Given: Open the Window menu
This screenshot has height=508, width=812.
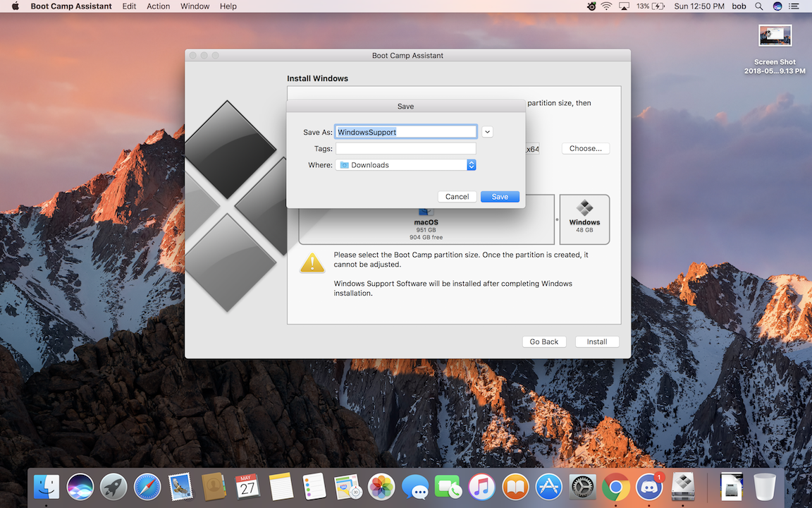Looking at the screenshot, I should click(195, 6).
